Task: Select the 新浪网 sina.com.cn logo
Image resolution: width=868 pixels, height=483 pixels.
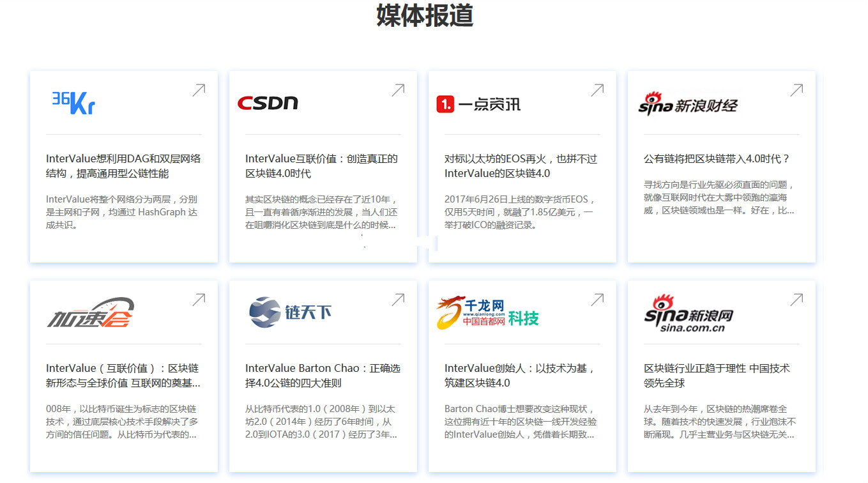Action: 689,313
